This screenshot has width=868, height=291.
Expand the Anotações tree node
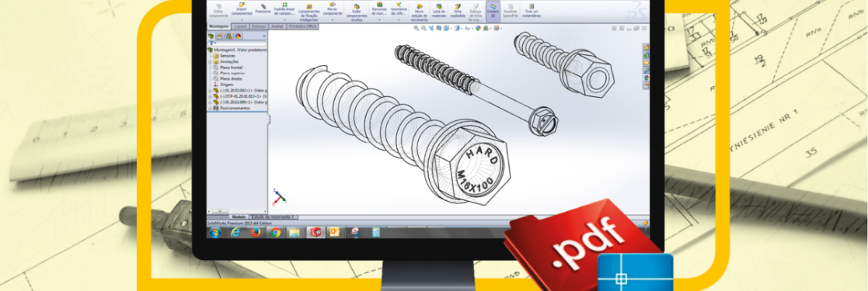210,61
